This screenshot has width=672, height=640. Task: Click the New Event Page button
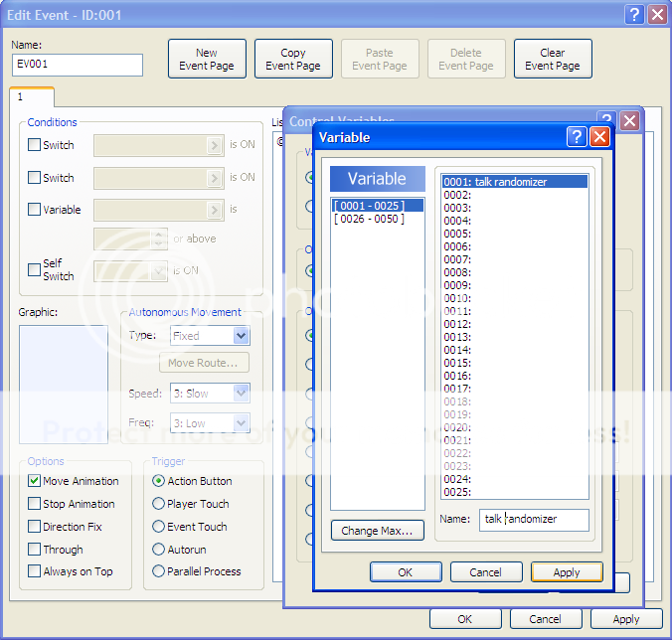207,60
